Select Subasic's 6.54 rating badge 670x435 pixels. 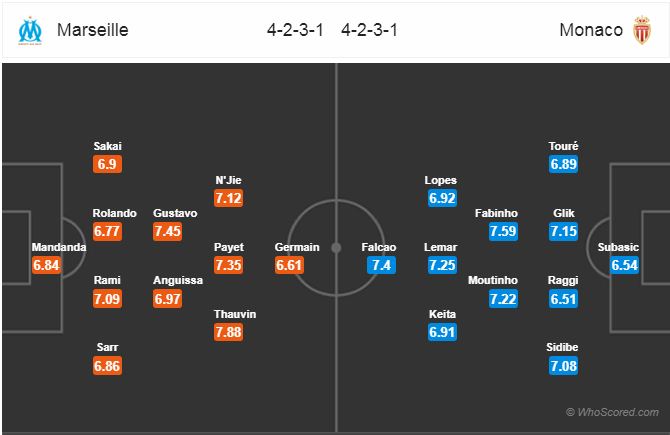coord(624,265)
